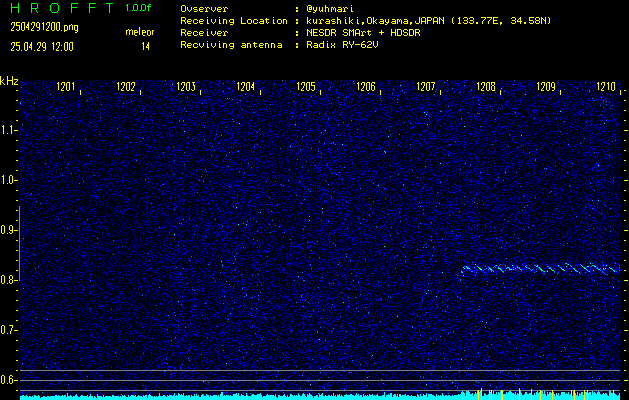Click the HROFFT title text
This screenshot has width=629, height=400.
coord(63,8)
